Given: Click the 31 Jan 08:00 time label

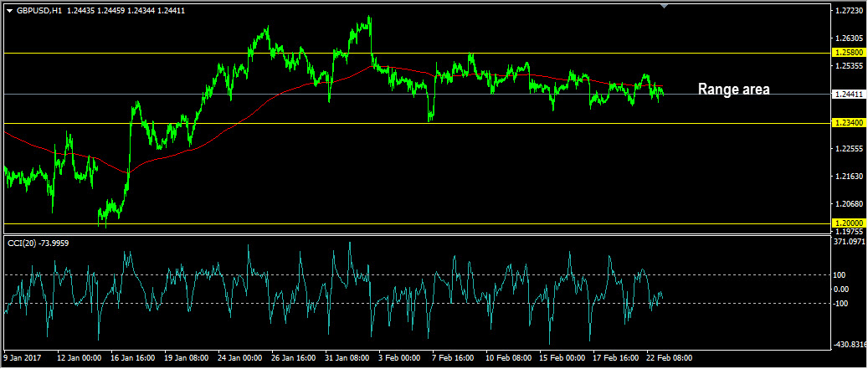Looking at the screenshot, I should click(x=347, y=358).
